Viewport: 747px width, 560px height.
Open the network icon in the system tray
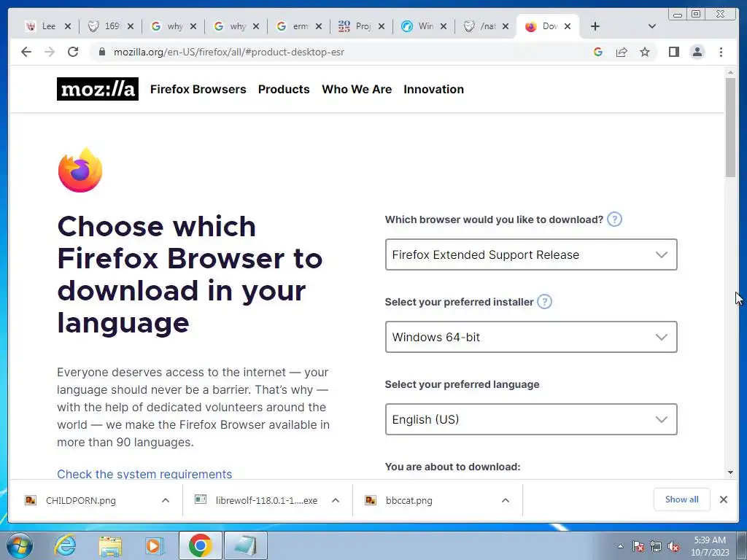tap(656, 546)
